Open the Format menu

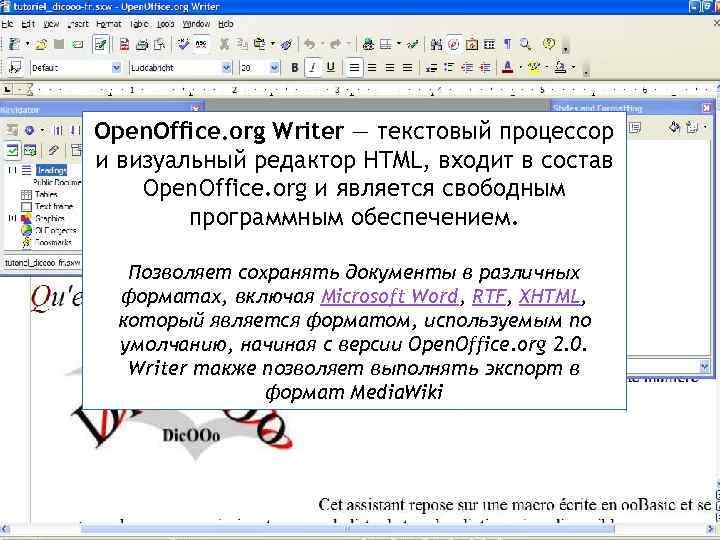point(109,24)
